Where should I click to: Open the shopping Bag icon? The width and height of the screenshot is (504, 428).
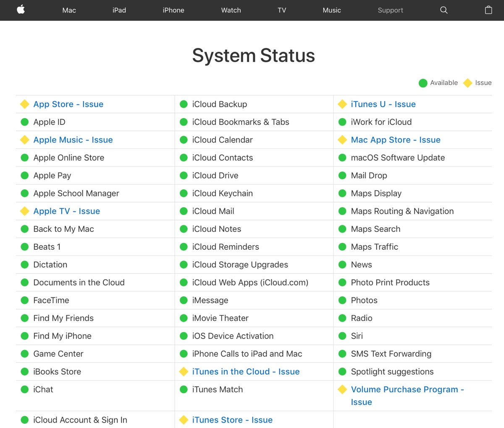(488, 10)
